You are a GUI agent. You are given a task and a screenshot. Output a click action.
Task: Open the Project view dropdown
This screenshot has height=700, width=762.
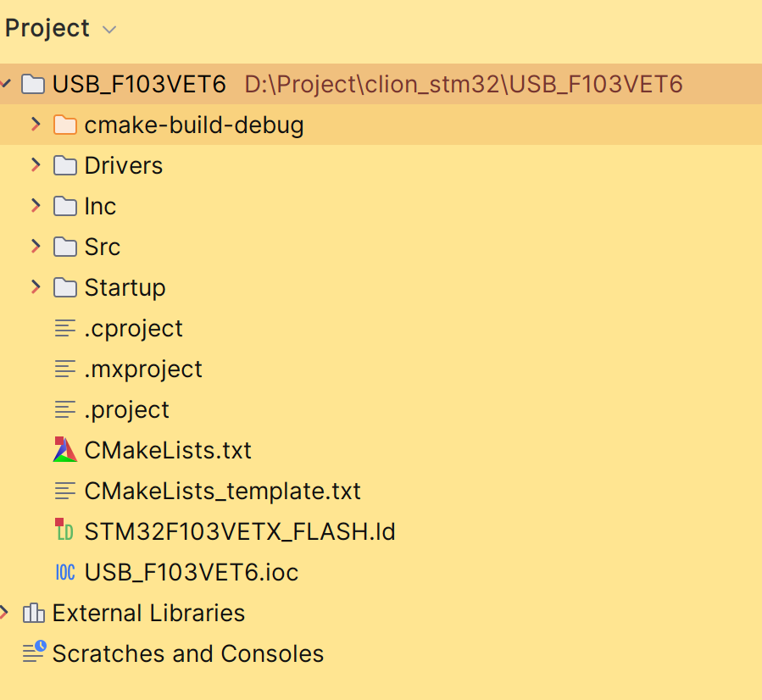(108, 30)
